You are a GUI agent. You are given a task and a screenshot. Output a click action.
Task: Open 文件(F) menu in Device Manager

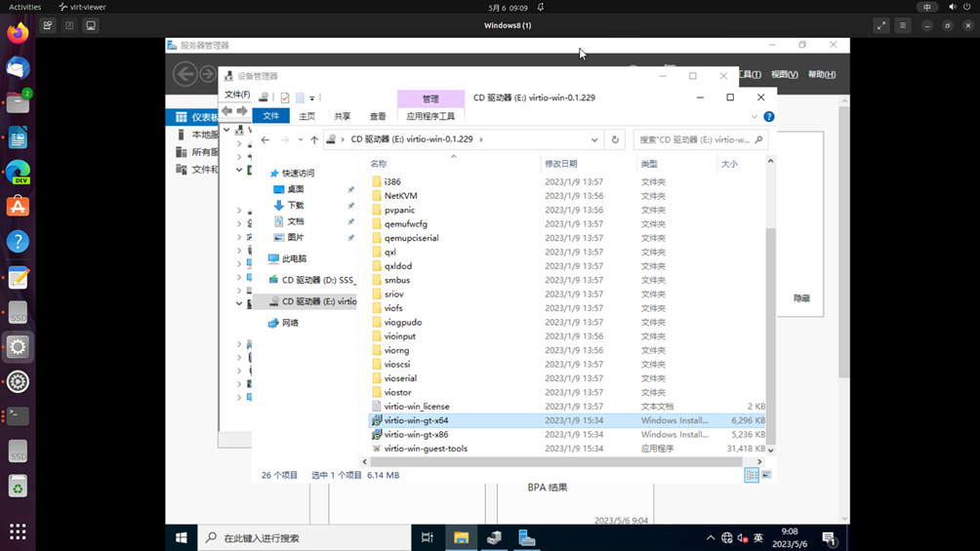click(237, 95)
